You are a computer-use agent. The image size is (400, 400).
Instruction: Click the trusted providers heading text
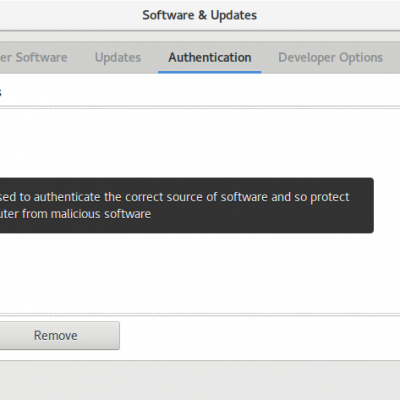coord(1,92)
